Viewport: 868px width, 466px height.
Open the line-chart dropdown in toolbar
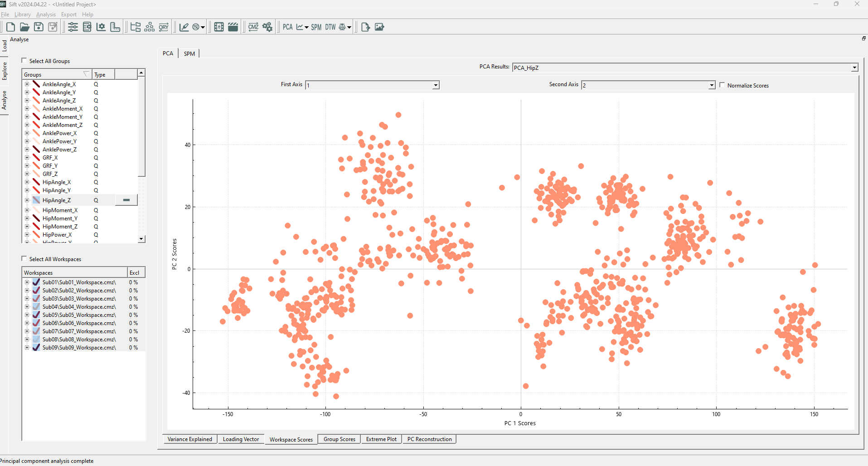tap(302, 27)
